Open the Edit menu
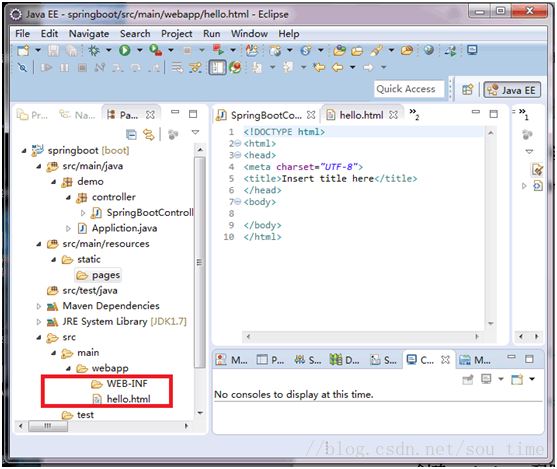The image size is (557, 469). [49, 34]
